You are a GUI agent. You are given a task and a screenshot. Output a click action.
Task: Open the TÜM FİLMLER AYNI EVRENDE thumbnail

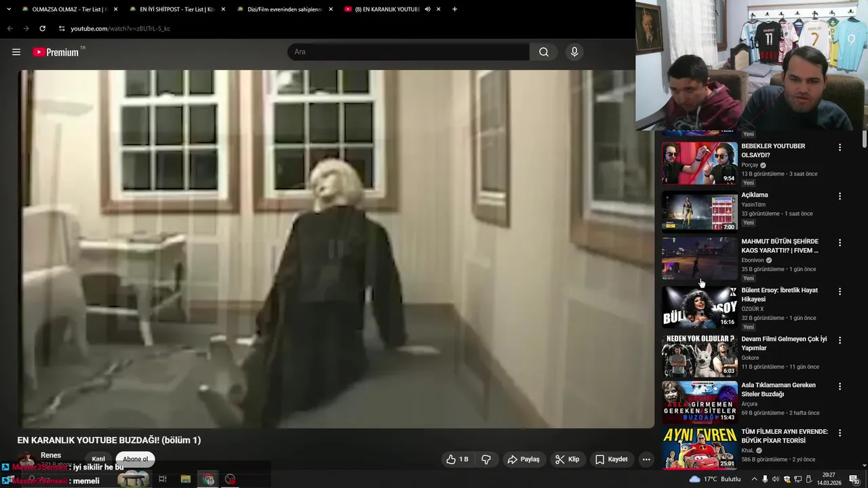coord(700,447)
